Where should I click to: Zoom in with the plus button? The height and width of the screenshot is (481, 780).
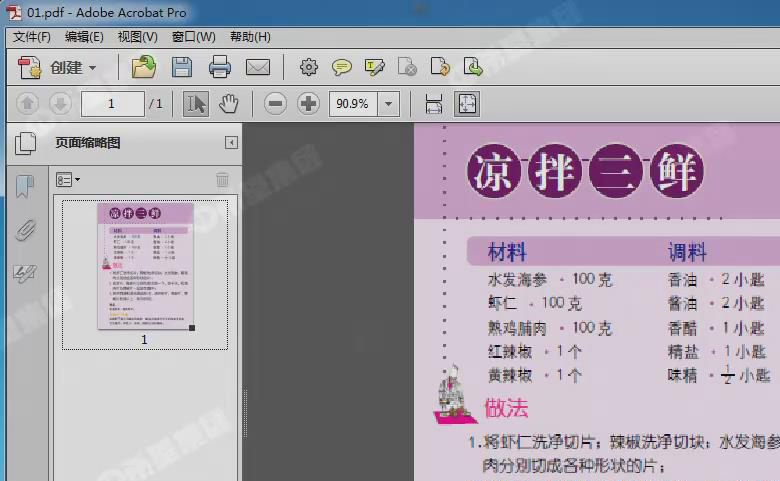[x=308, y=104]
